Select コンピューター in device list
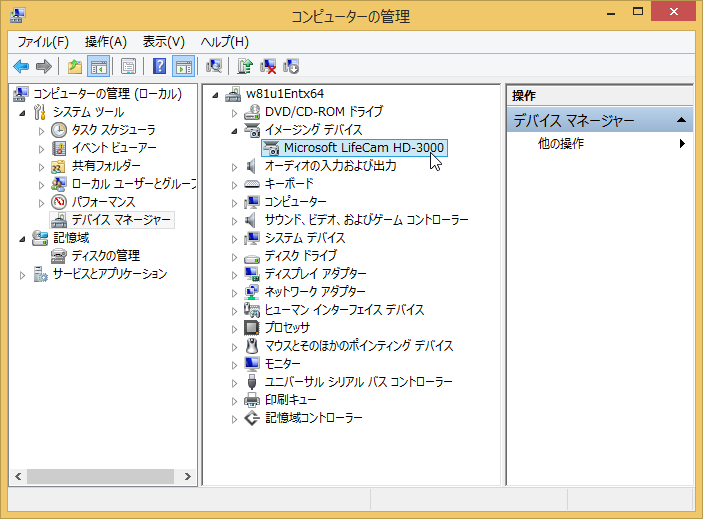 pos(295,202)
